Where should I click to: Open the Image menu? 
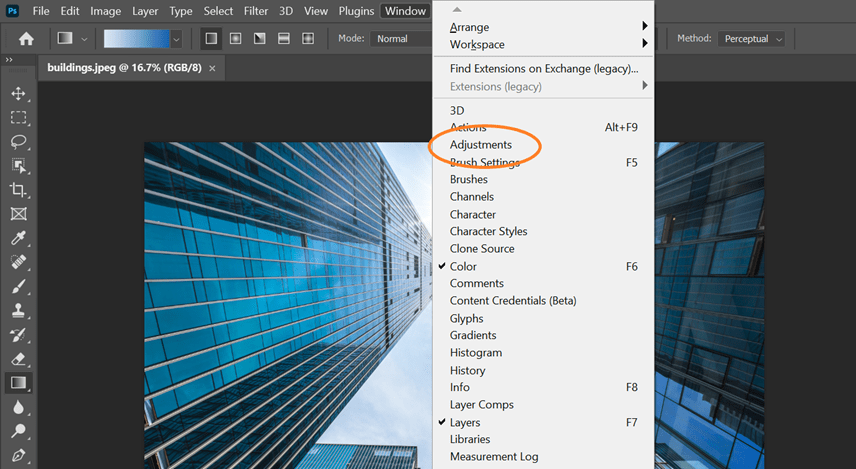click(105, 11)
